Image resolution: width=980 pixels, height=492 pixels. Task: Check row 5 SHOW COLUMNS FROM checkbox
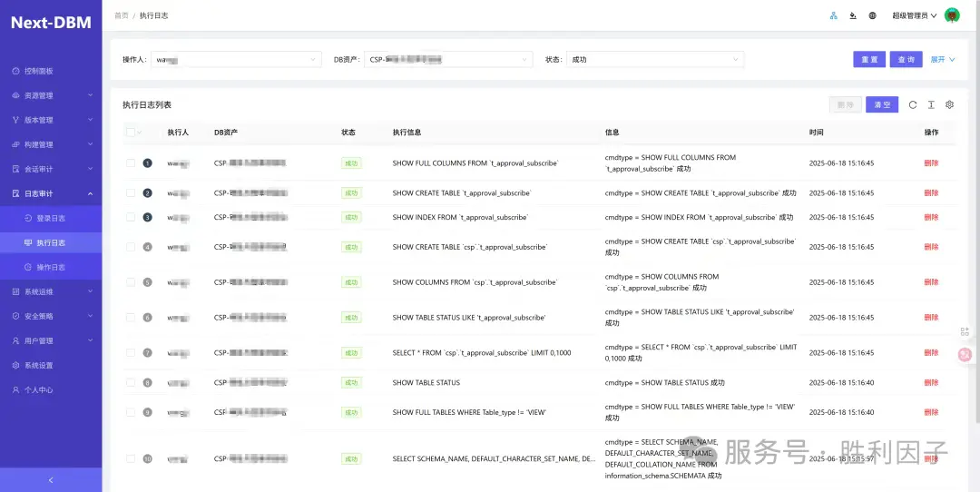[131, 282]
